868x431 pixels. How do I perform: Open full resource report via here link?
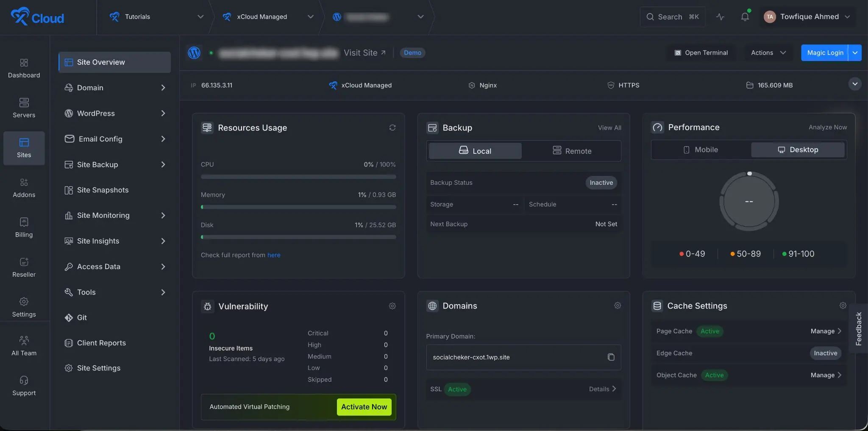[x=274, y=255]
